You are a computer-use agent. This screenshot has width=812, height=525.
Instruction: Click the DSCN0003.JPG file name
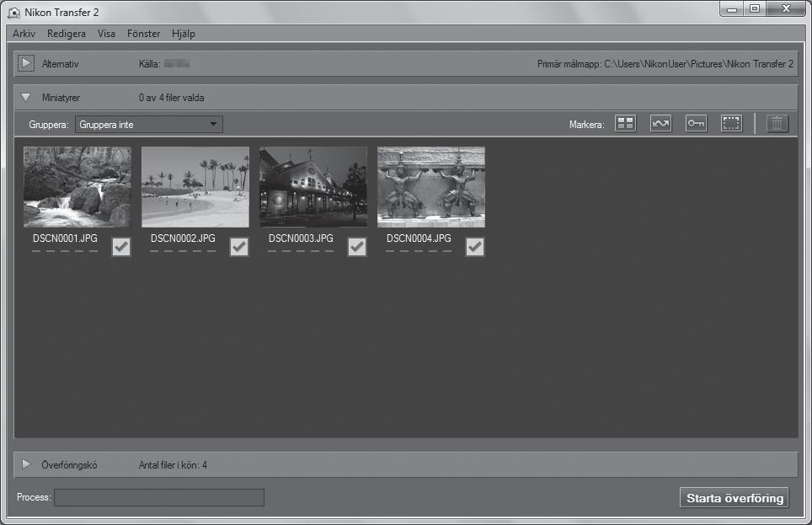click(x=301, y=238)
